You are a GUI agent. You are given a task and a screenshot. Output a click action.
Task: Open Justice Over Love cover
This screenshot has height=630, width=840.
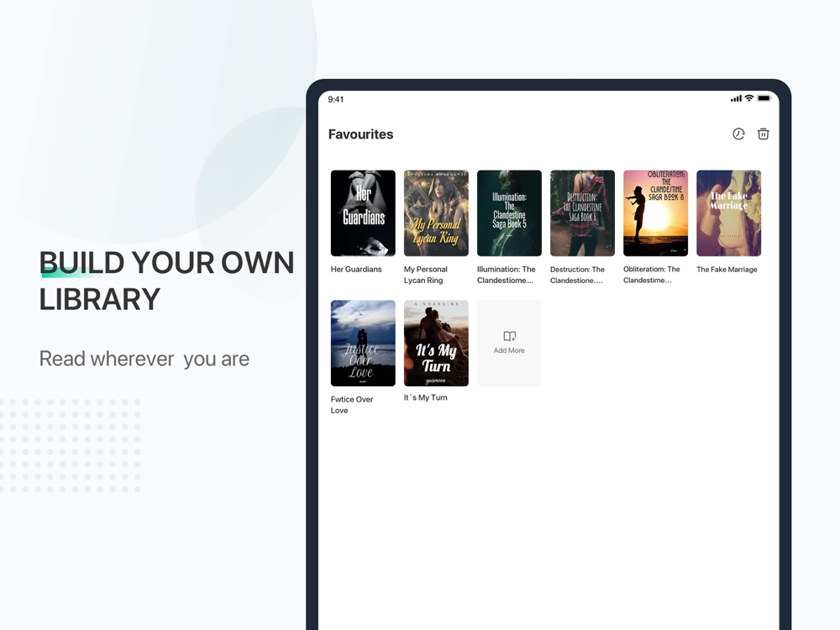[x=363, y=344]
